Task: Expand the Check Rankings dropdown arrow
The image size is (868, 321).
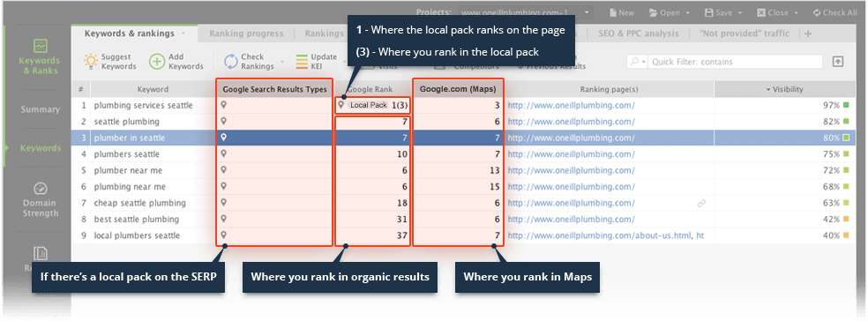Action: coord(281,62)
